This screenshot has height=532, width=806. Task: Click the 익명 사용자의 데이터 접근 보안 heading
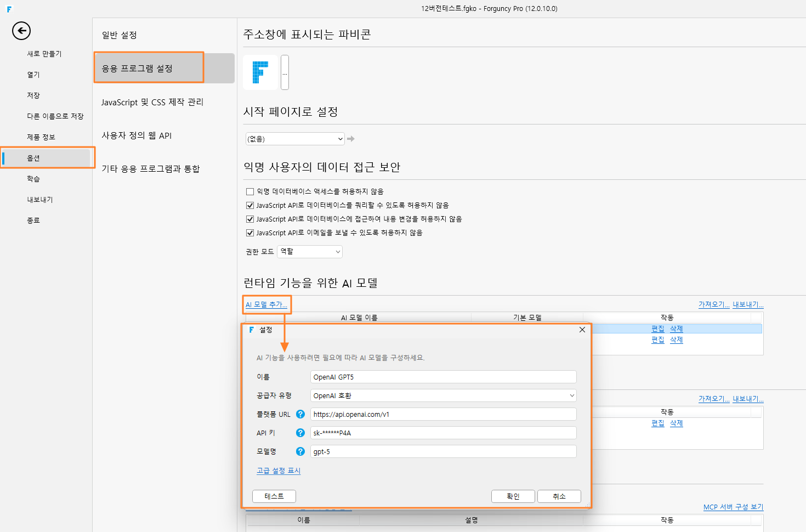[x=322, y=167]
